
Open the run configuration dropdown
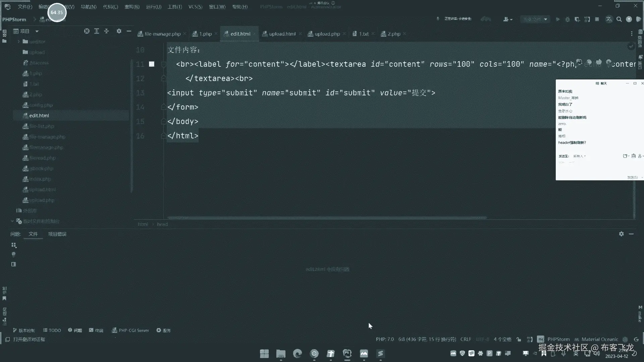(545, 19)
